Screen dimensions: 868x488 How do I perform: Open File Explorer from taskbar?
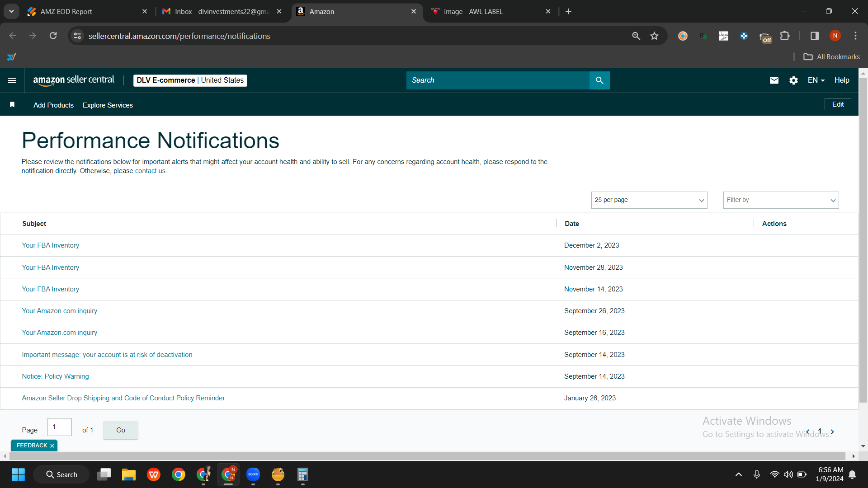click(x=129, y=474)
